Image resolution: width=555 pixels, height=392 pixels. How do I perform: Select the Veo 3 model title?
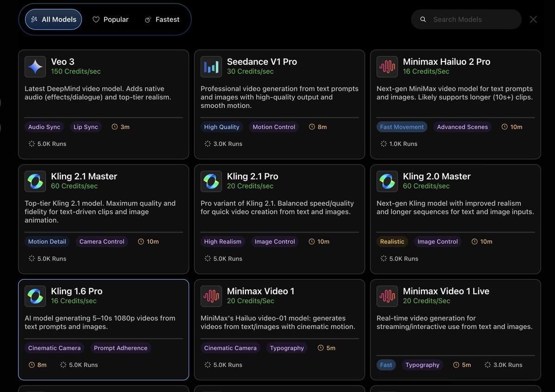(62, 61)
